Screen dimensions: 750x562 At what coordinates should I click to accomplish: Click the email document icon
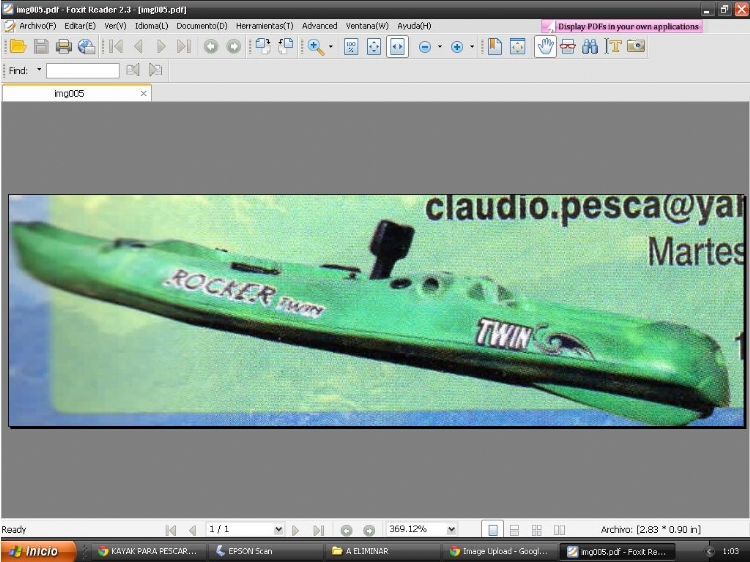pos(87,46)
